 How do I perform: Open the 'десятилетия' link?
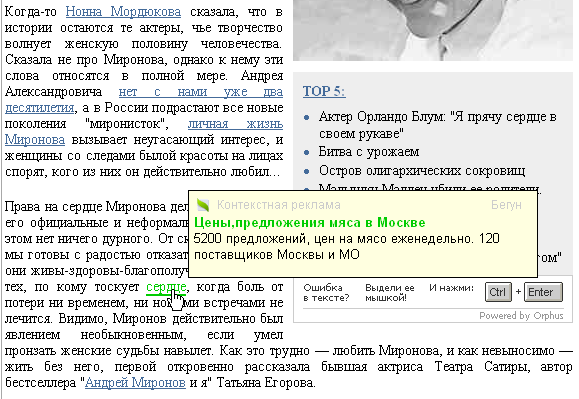[40, 108]
